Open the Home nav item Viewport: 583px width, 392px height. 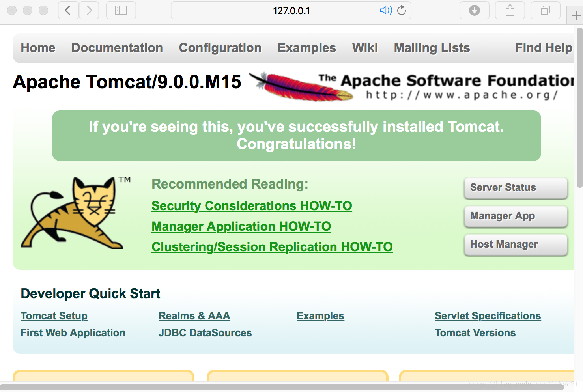pyautogui.click(x=38, y=48)
